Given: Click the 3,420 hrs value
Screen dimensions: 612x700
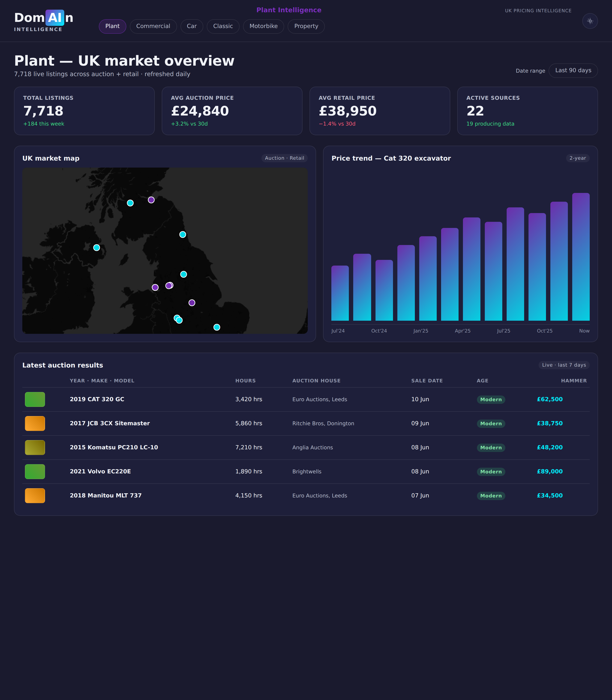Looking at the screenshot, I should 249,399.
